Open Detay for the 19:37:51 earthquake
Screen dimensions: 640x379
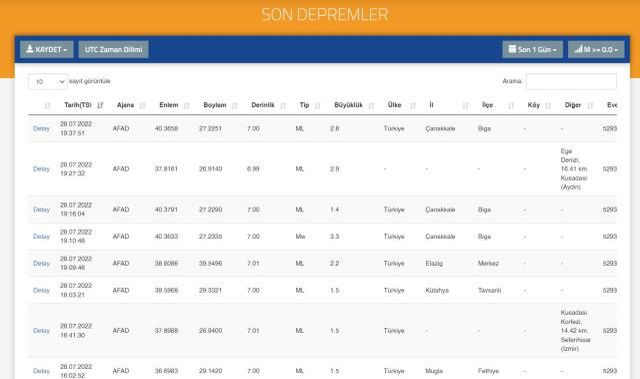click(x=41, y=129)
